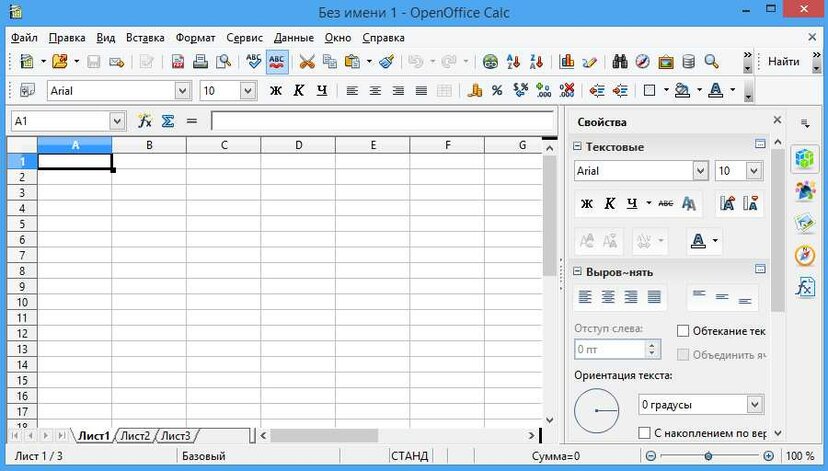The width and height of the screenshot is (828, 471).
Task: Click the Cut scissors icon
Action: 307,62
